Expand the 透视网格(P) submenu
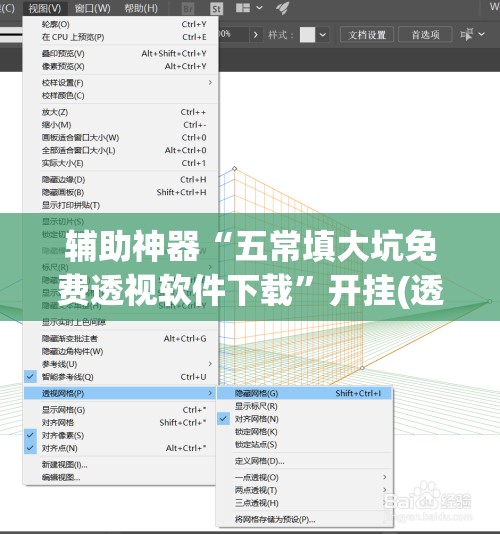This screenshot has width=500, height=534. (120, 393)
